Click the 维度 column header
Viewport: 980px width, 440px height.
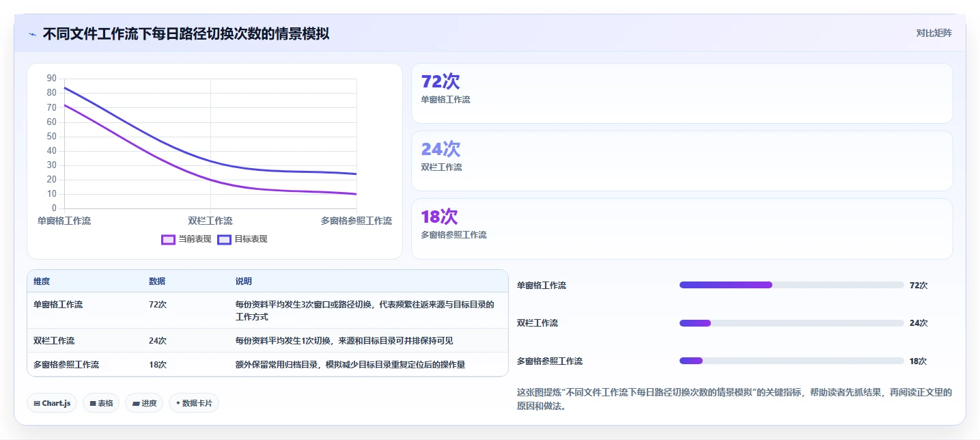(42, 281)
